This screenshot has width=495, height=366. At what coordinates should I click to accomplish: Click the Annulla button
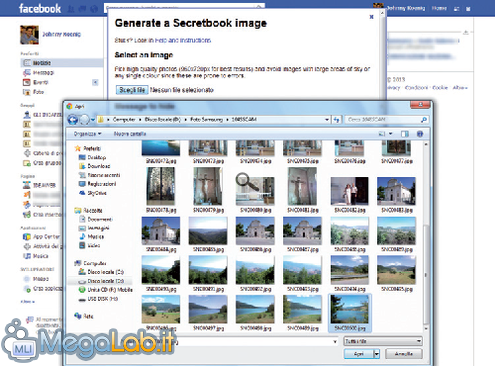404,354
